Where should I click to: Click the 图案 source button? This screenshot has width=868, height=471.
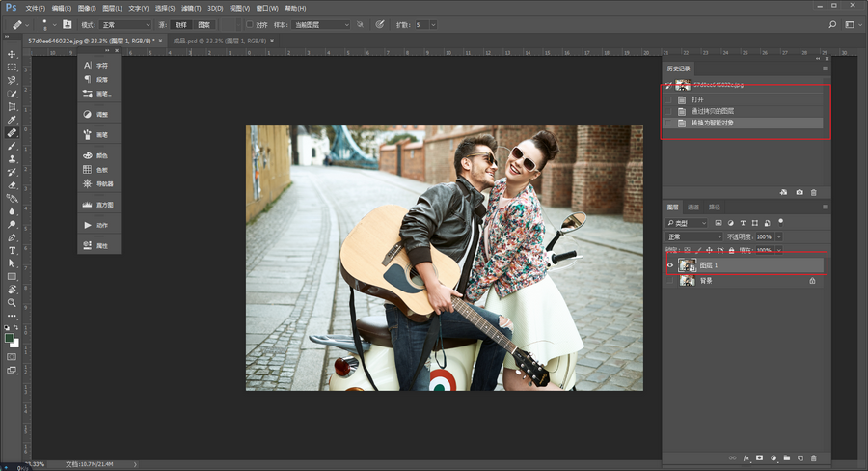click(204, 24)
